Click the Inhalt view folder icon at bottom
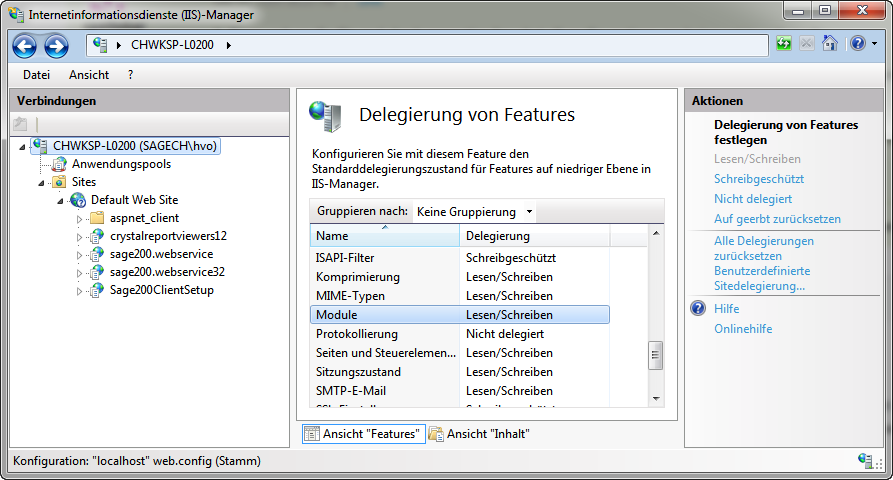 pos(436,434)
